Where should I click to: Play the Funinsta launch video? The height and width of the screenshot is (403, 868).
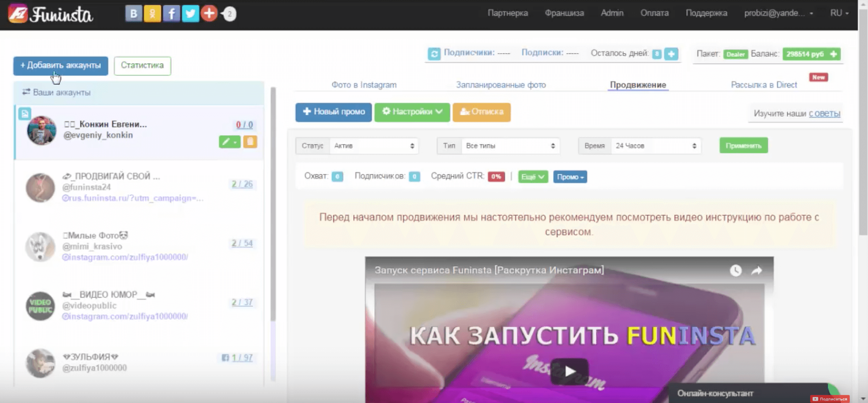tap(569, 371)
